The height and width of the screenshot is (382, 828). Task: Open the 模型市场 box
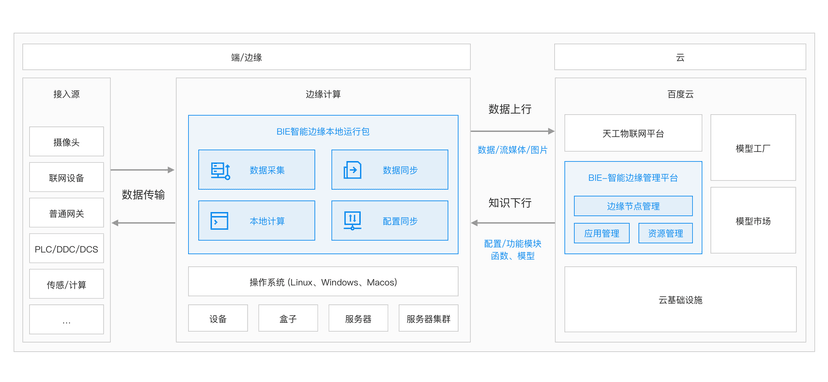point(753,220)
